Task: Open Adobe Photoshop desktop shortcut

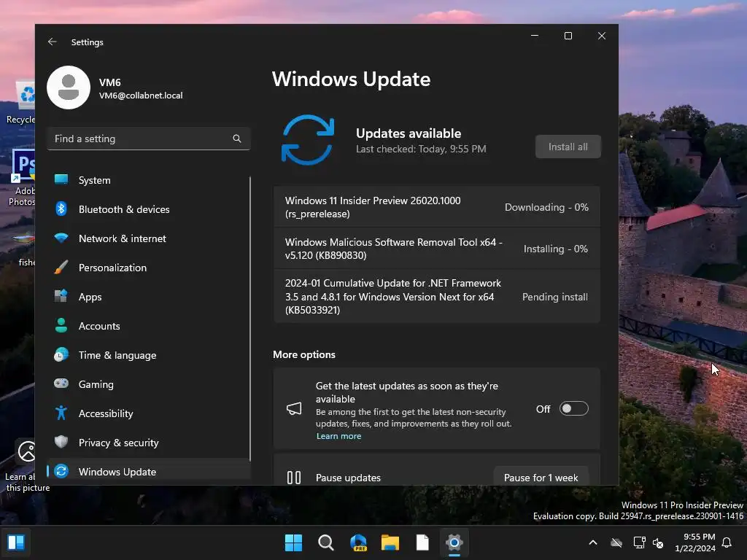Action: coord(21,178)
